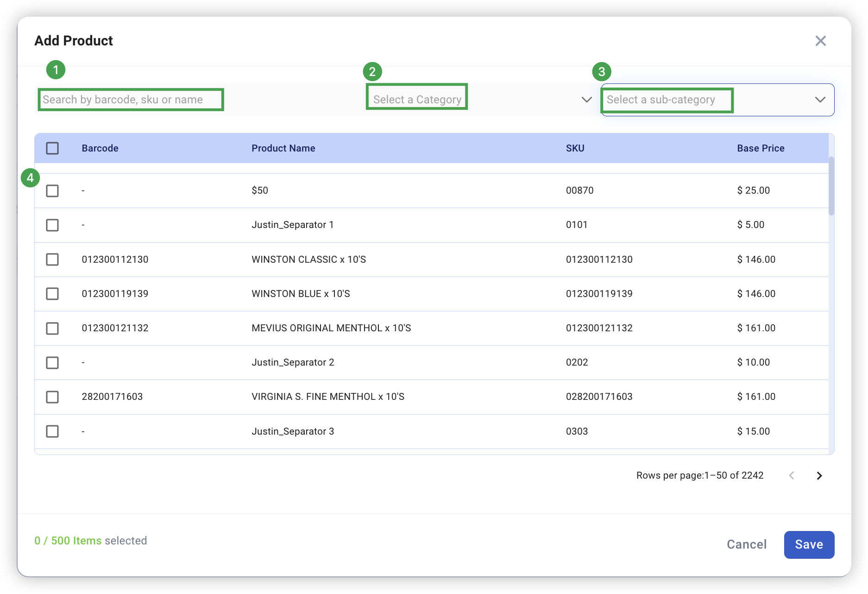Click the $ 15.00 base price

tap(753, 431)
